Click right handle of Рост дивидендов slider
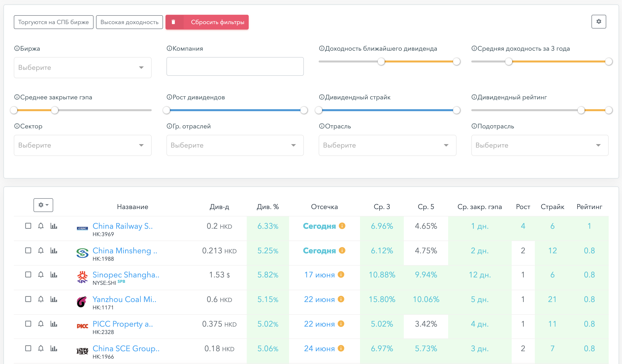The width and height of the screenshot is (622, 364). [x=304, y=110]
